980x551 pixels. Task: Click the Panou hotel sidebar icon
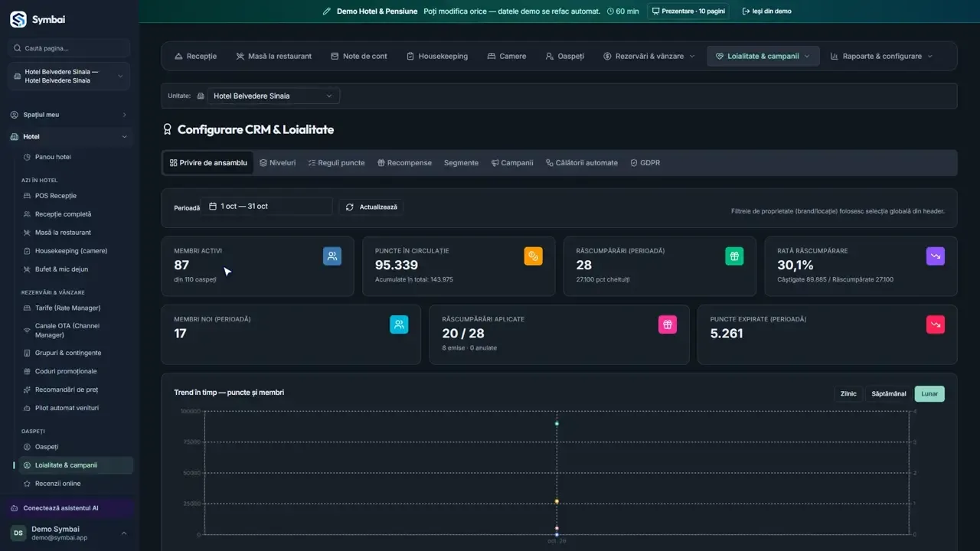coord(28,157)
